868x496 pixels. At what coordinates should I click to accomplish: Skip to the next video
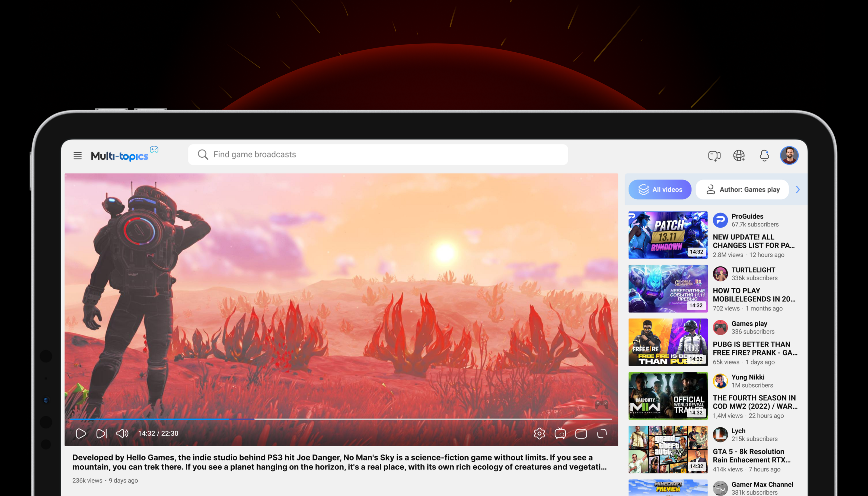(101, 433)
